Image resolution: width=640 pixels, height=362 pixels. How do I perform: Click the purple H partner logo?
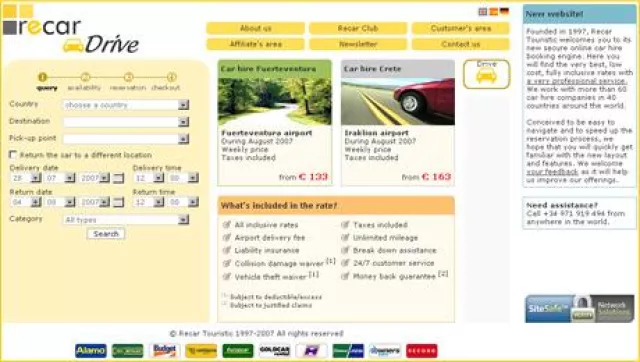(x=311, y=351)
